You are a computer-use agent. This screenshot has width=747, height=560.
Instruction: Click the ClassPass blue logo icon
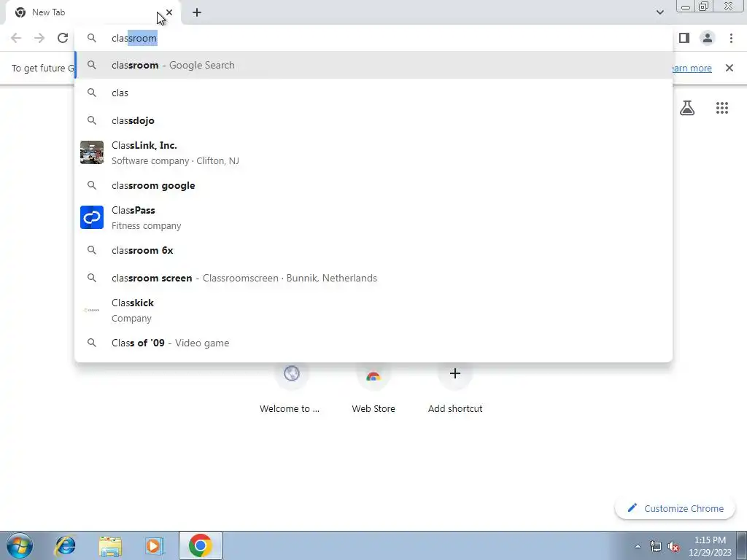[92, 217]
